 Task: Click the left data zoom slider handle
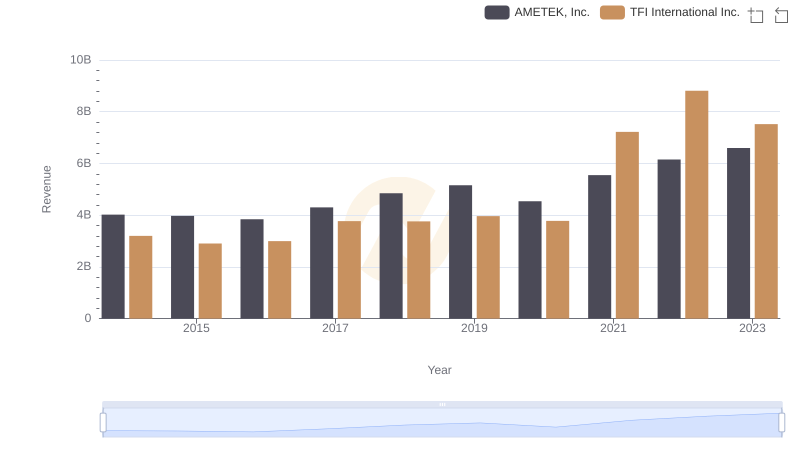click(x=103, y=423)
